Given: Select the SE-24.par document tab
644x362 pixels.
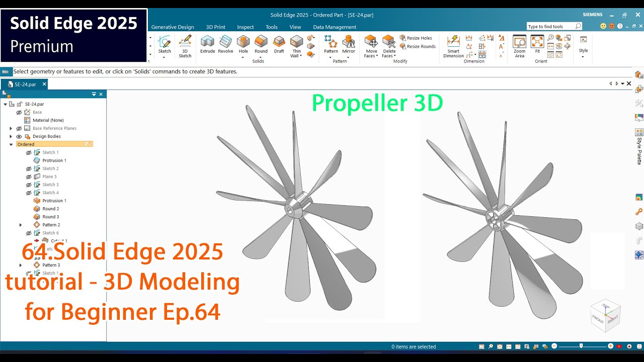Looking at the screenshot, I should click(x=25, y=84).
